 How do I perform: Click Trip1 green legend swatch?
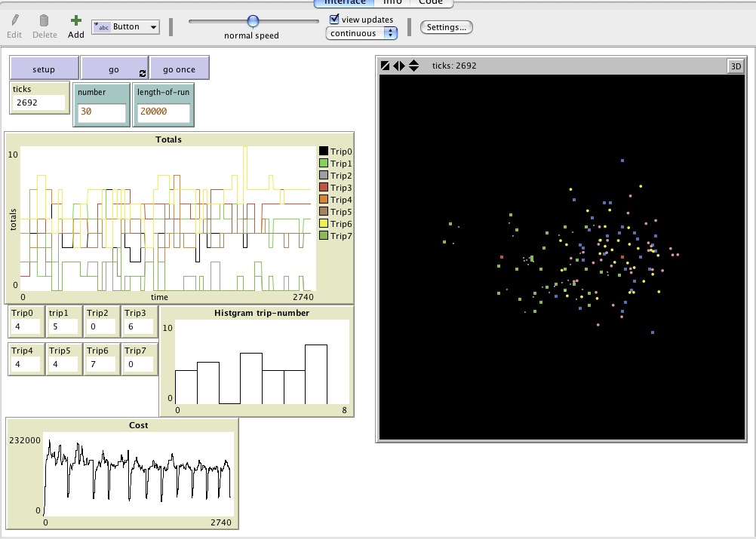click(x=324, y=164)
